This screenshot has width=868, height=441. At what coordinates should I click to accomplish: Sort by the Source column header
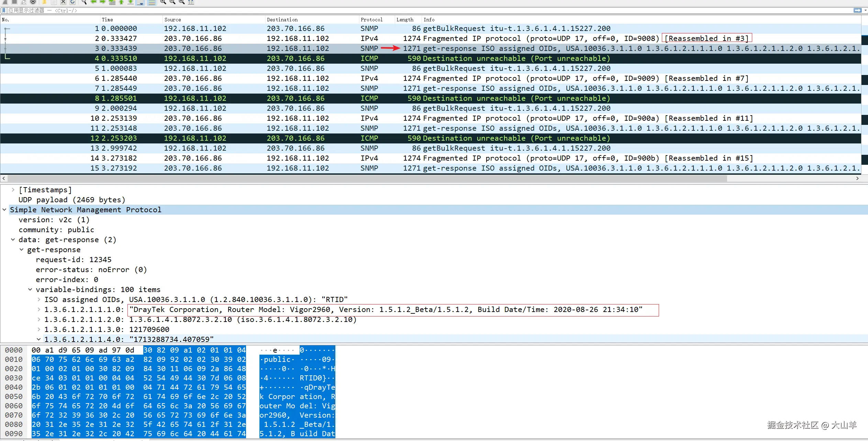pyautogui.click(x=173, y=20)
